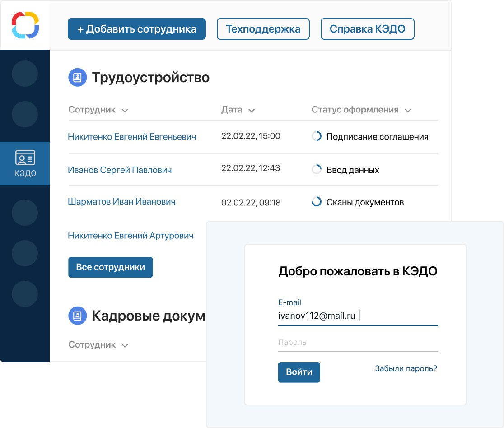The height and width of the screenshot is (428, 504).
Task: Click the Трудоустройство section badge icon
Action: coord(77,77)
